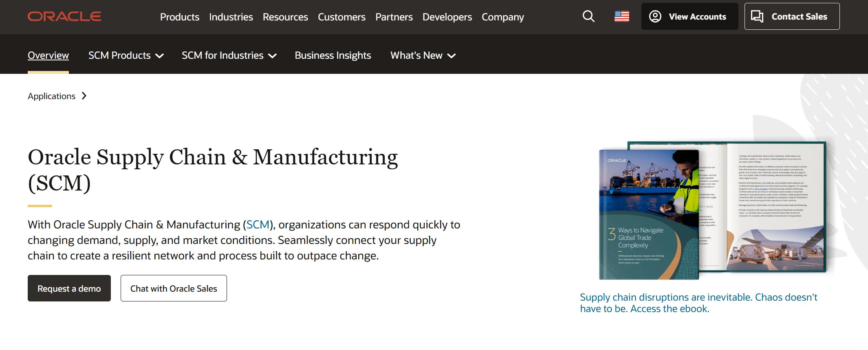Image resolution: width=868 pixels, height=350 pixels.
Task: Click the Global Trade Complexity ebook image
Action: click(712, 210)
